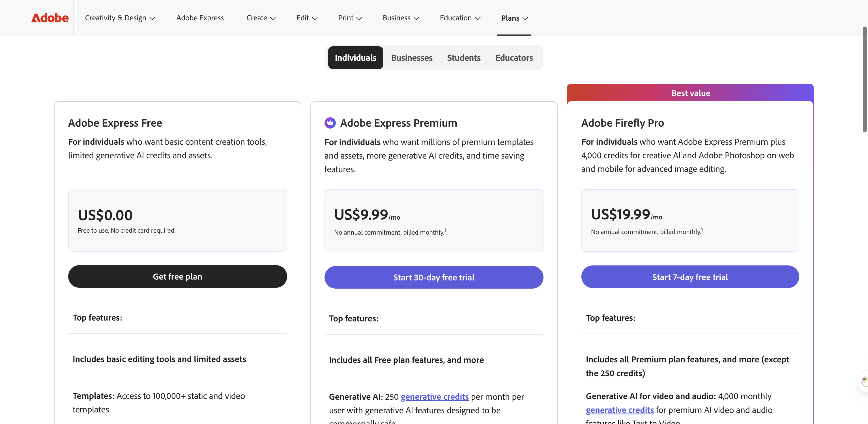
Task: Select the Individuals tab
Action: pos(355,58)
